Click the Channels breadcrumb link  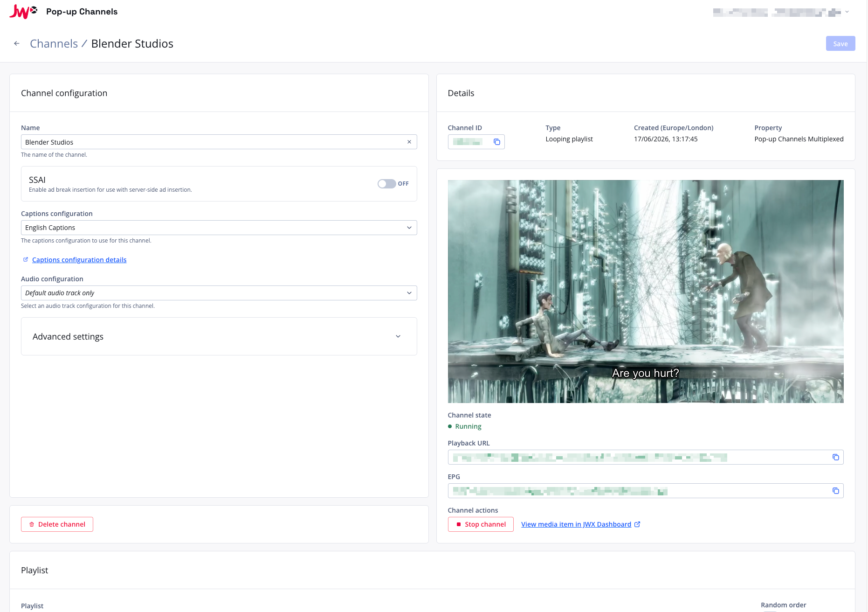pyautogui.click(x=54, y=43)
